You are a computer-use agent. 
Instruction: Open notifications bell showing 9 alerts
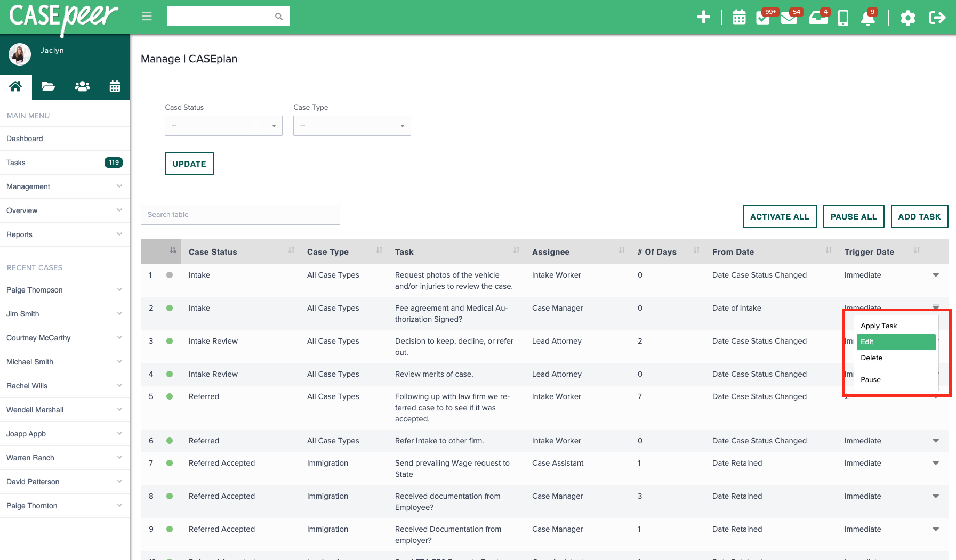pos(868,18)
